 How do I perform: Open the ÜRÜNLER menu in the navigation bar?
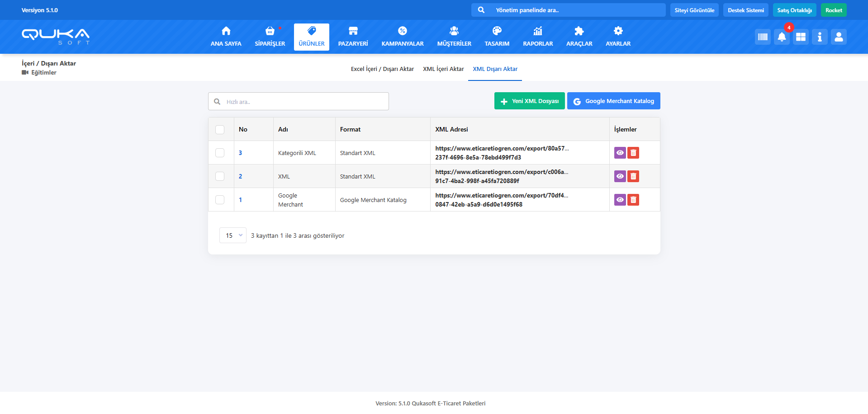[x=311, y=37]
